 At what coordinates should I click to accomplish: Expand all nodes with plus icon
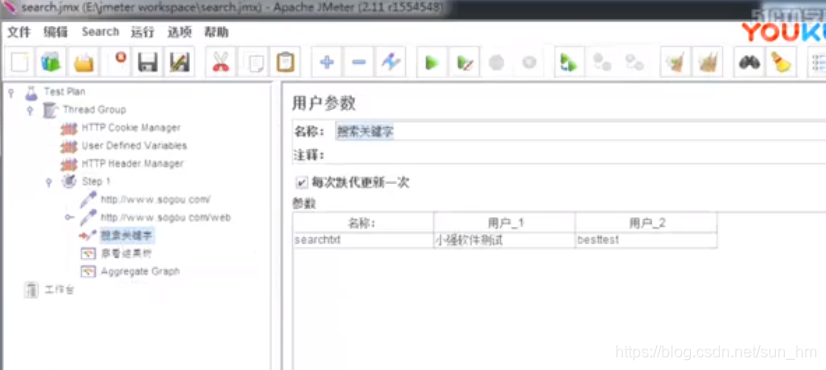click(x=327, y=63)
